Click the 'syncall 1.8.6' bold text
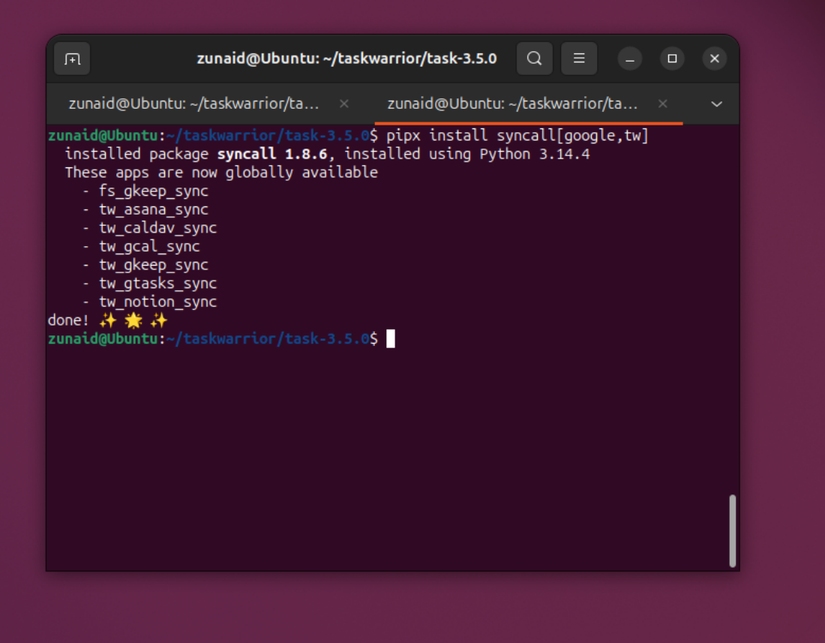The image size is (825, 643). click(x=272, y=154)
